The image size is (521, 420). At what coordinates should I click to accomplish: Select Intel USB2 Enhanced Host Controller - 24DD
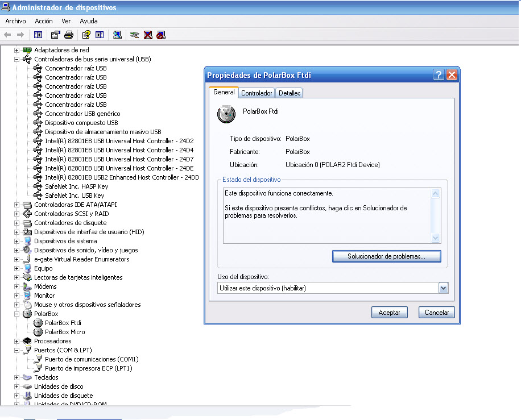pyautogui.click(x=122, y=178)
